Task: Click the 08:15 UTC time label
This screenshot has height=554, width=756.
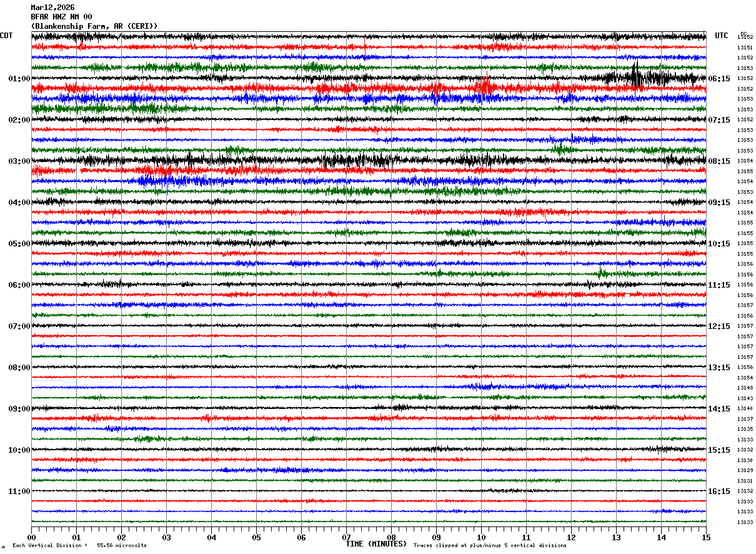Action: coord(719,161)
